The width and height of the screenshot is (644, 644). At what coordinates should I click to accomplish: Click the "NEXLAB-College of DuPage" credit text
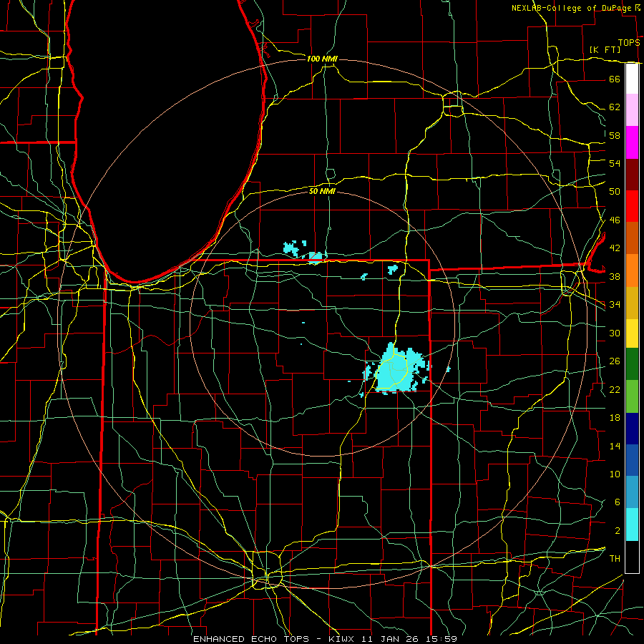[x=572, y=8]
